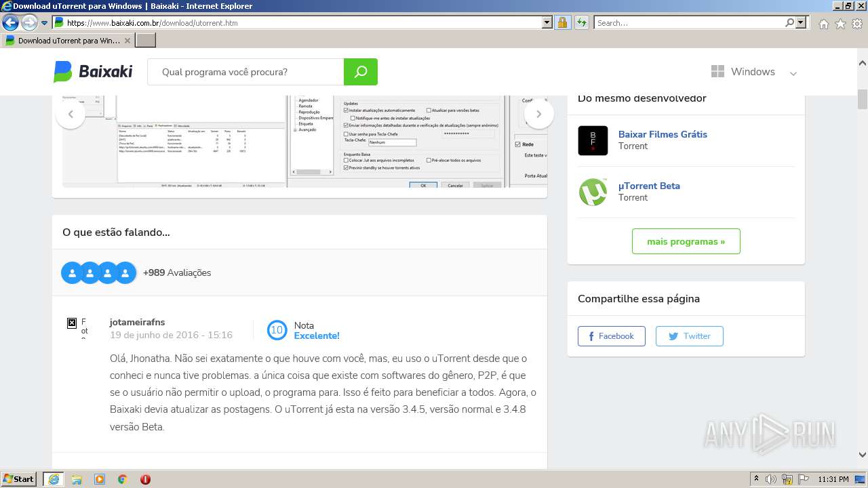Click the Action Center flag icon
Viewport: 868px width, 488px height.
click(803, 479)
